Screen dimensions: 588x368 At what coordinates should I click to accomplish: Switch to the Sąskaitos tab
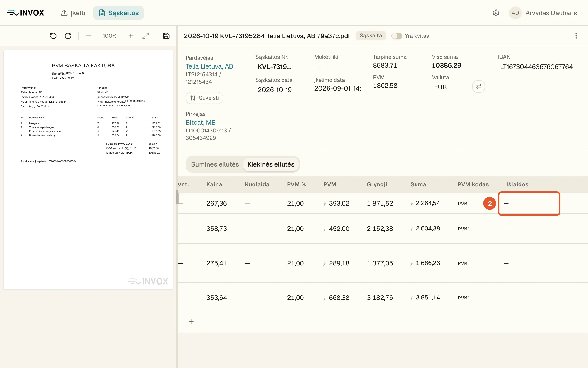[119, 13]
